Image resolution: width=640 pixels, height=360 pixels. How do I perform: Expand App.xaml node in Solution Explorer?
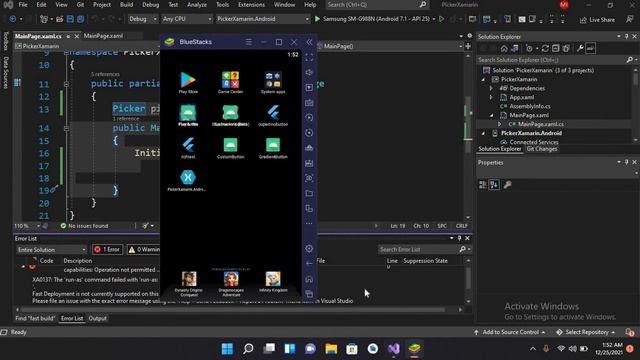pos(491,97)
